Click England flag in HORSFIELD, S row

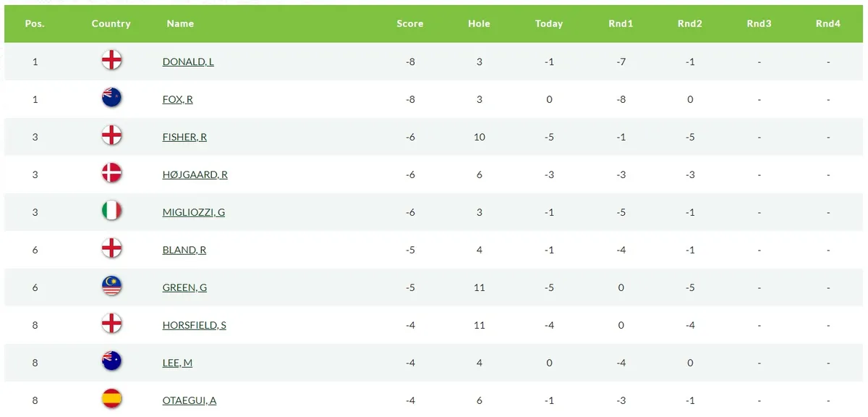pyautogui.click(x=111, y=324)
